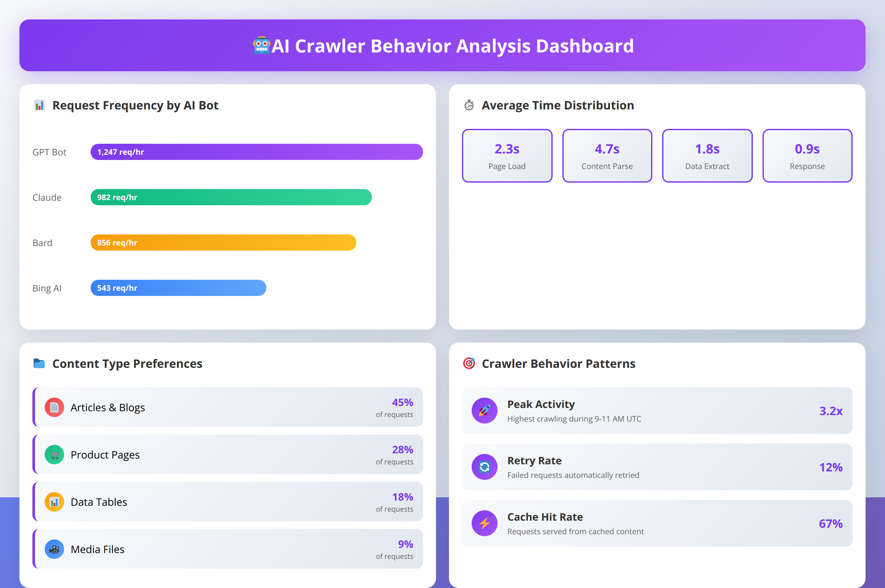Click the orange chart icon for Data Tables

click(x=54, y=502)
